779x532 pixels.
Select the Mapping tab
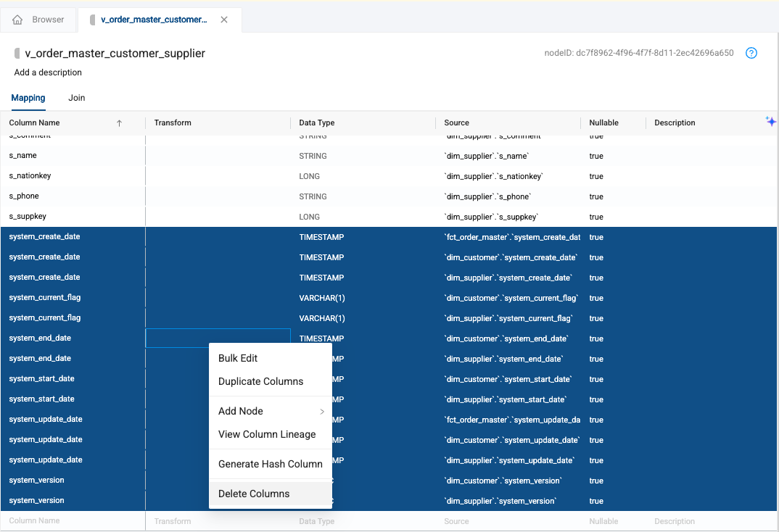[x=28, y=98]
